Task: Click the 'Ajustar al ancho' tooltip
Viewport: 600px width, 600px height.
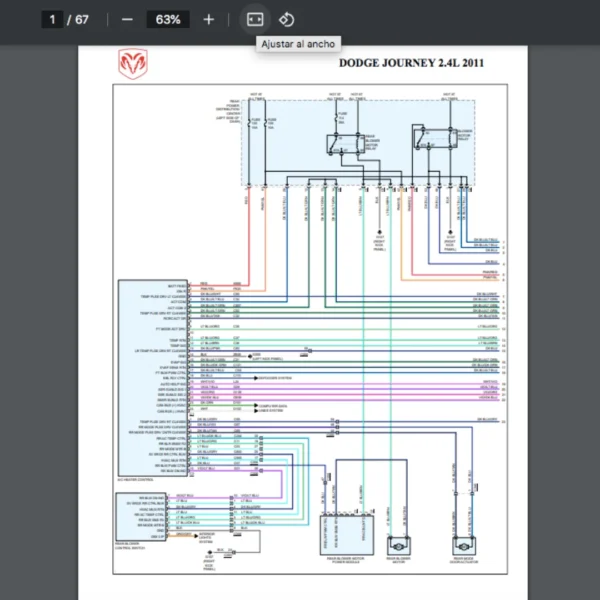Action: 298,44
